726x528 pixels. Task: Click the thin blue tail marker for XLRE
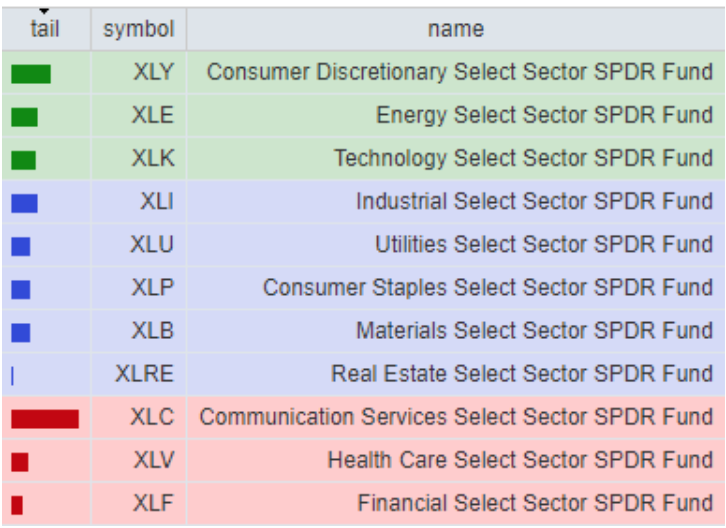coord(12,375)
